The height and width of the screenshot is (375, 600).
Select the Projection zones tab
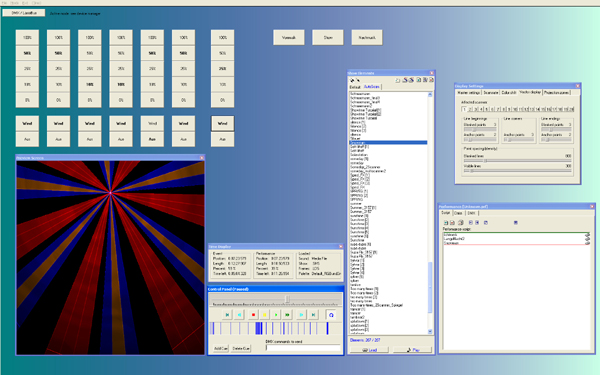pyautogui.click(x=556, y=93)
